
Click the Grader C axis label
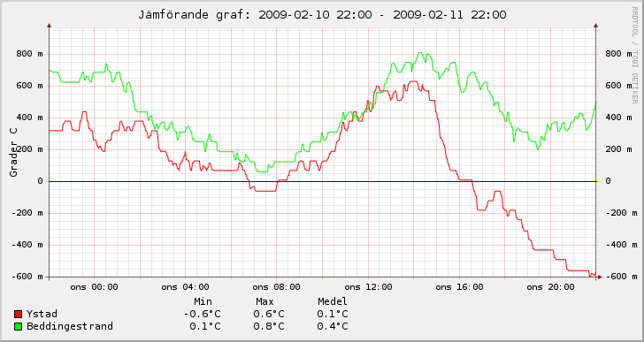tap(14, 152)
